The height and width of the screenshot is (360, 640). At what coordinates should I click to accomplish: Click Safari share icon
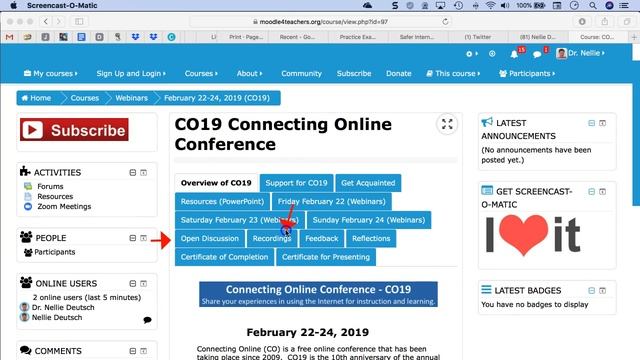(604, 21)
